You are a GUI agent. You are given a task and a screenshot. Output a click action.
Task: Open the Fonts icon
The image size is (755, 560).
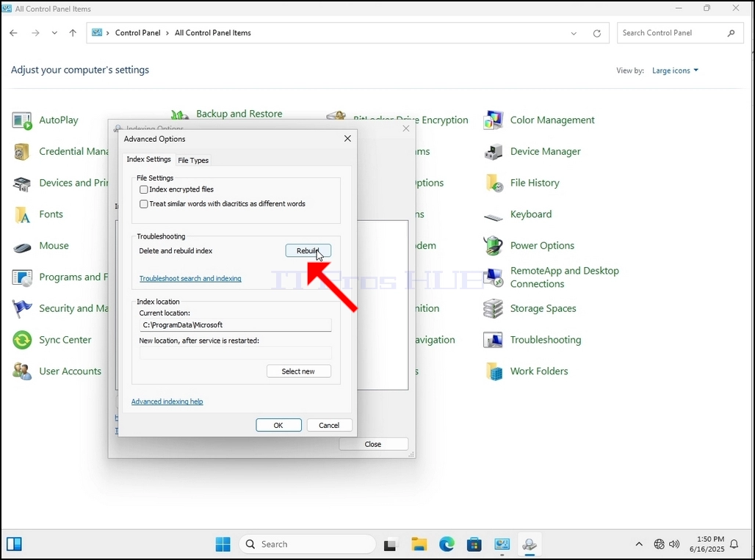point(22,214)
